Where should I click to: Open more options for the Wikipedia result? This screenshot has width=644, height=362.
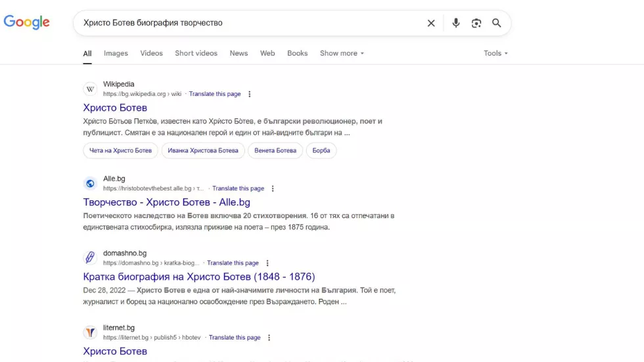(249, 94)
